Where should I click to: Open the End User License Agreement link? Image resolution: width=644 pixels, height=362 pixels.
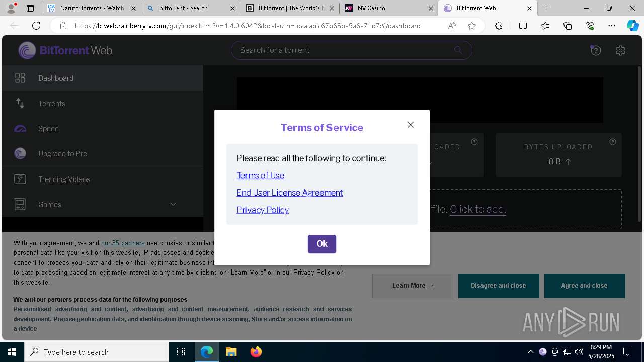coord(290,193)
